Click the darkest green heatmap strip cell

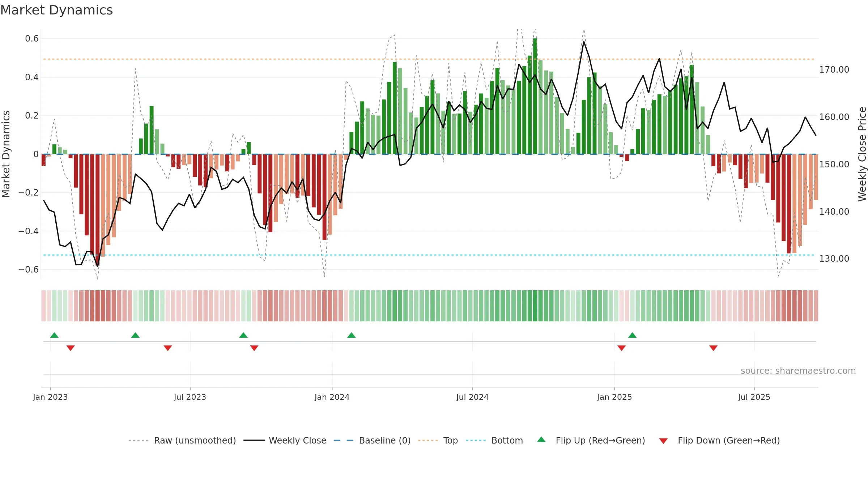point(535,306)
